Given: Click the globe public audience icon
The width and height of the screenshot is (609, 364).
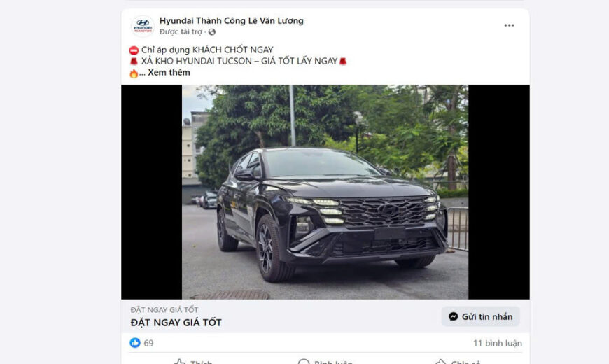Looking at the screenshot, I should coord(211,32).
